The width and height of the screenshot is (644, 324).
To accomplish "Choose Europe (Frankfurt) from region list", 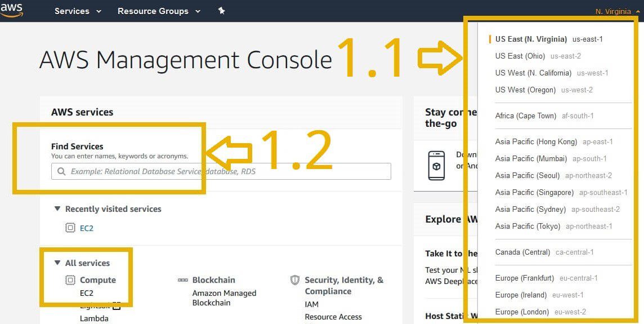I will [525, 278].
